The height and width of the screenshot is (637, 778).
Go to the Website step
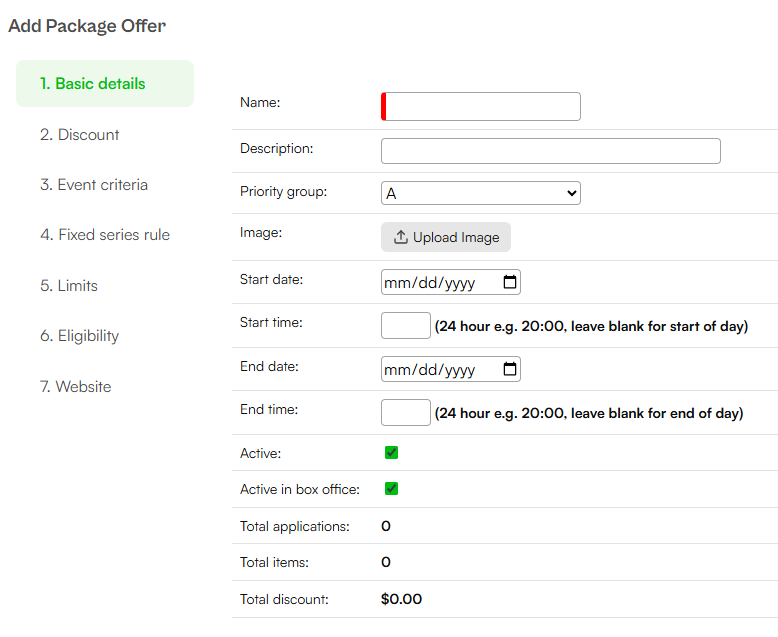click(75, 386)
